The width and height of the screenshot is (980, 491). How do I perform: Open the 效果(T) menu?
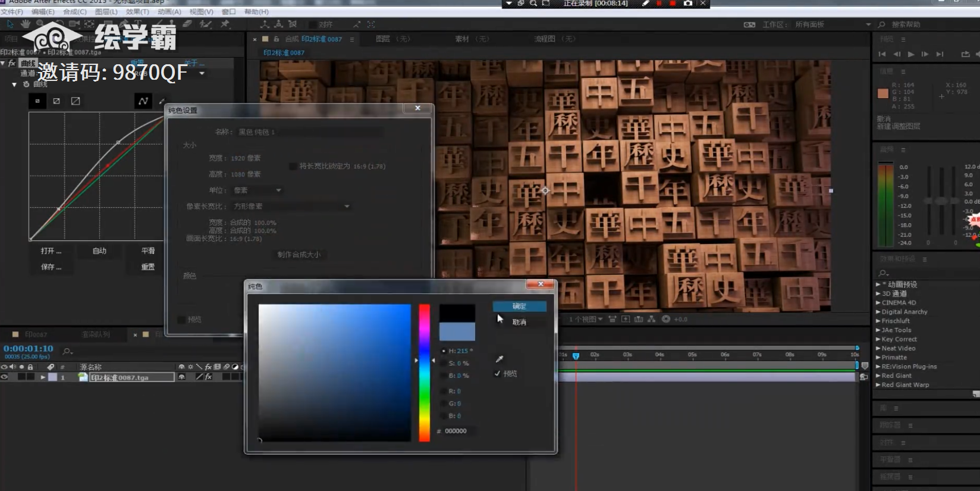(137, 11)
